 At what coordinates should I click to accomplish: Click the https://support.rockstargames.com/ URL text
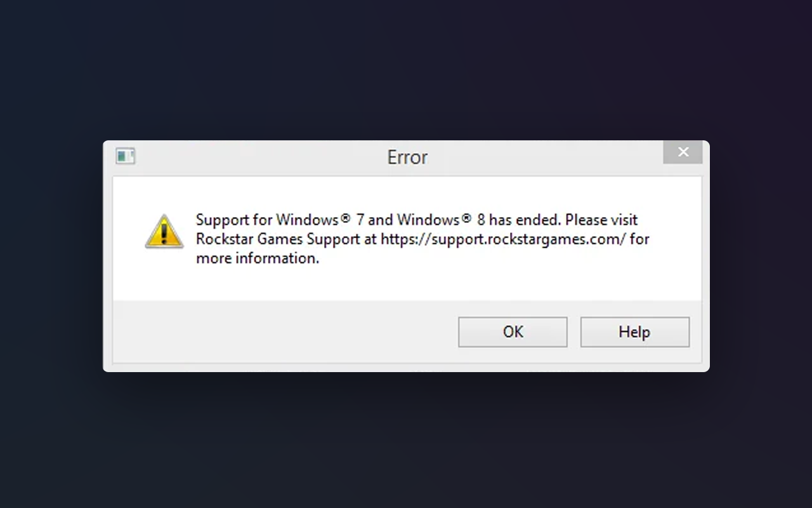click(x=504, y=239)
